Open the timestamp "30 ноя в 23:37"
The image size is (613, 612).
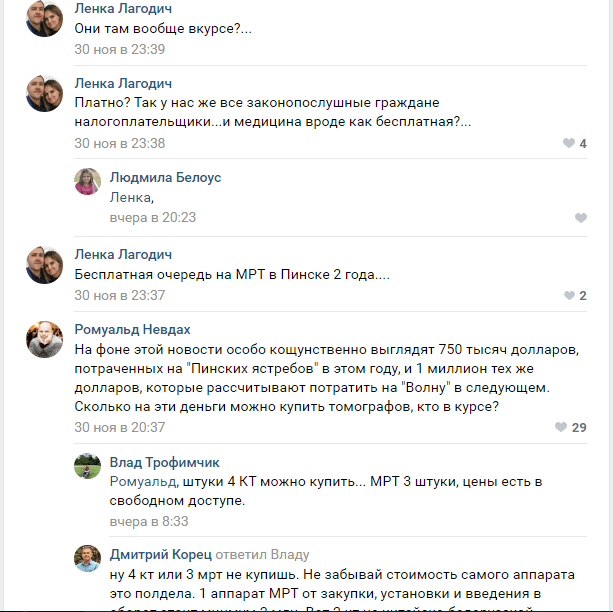(x=120, y=295)
